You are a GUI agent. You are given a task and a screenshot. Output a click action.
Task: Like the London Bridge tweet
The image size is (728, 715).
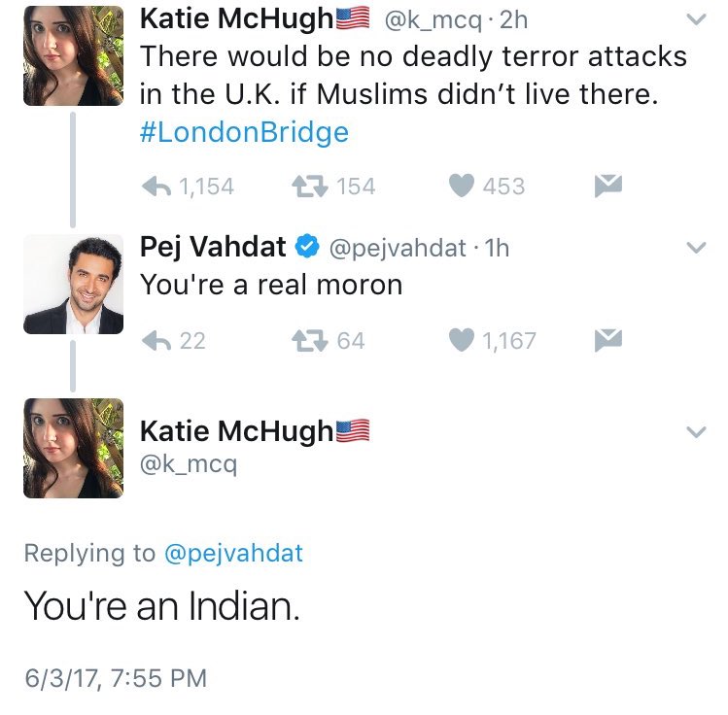click(462, 186)
